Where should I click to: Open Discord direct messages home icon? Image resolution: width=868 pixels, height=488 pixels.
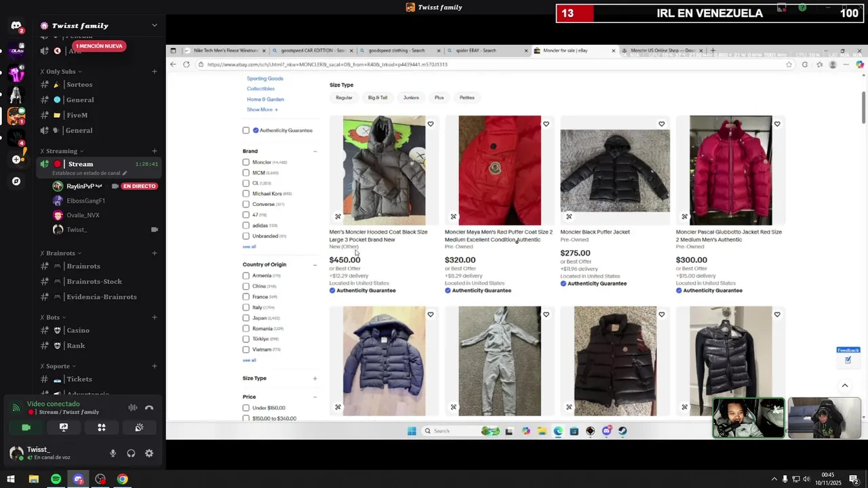click(x=16, y=26)
